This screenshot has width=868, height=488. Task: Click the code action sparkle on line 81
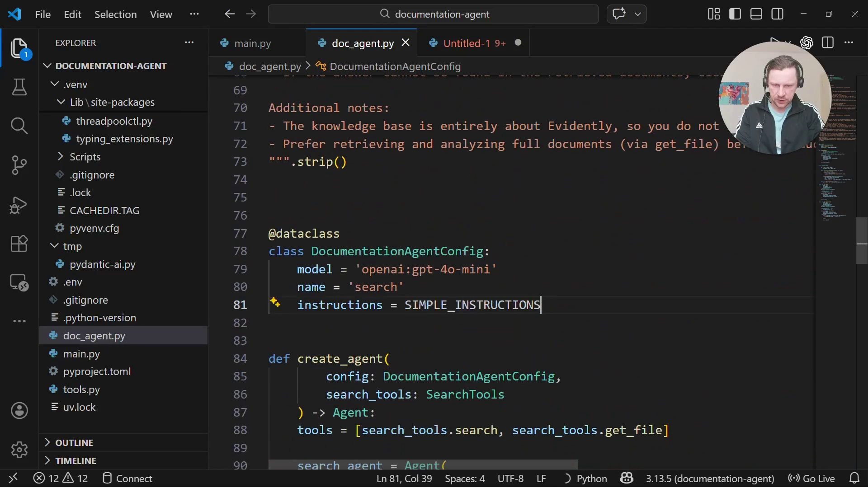pyautogui.click(x=275, y=302)
